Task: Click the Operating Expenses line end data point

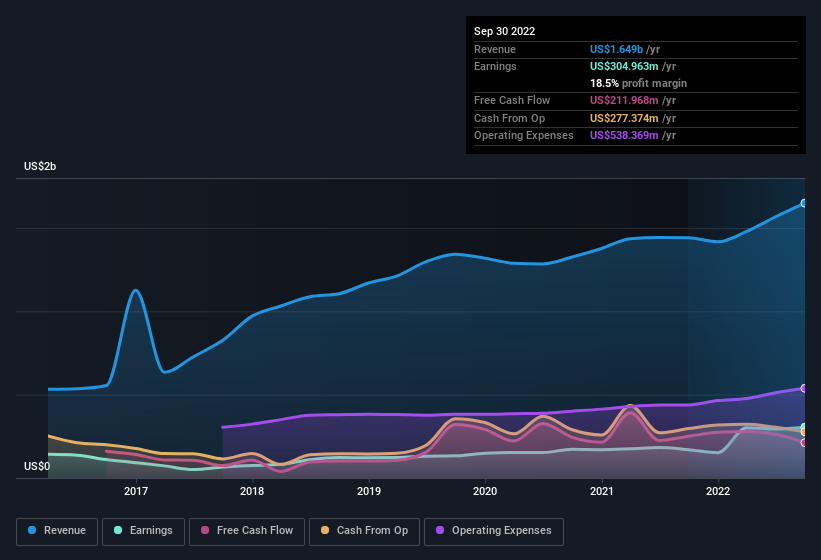Action: point(804,388)
